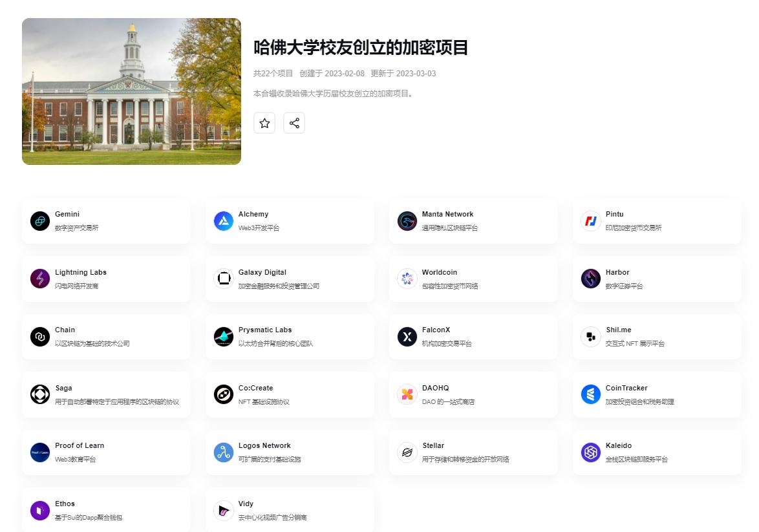Screen dimensions: 759x532
Task: Go to the Prysmatic Labs project
Action: click(265, 330)
